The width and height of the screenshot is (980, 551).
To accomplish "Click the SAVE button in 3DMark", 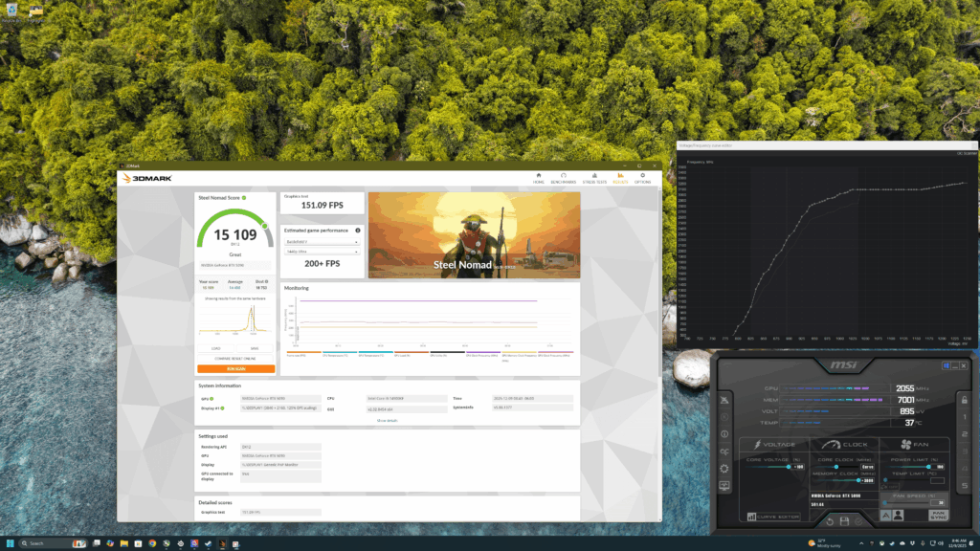I will (x=255, y=348).
